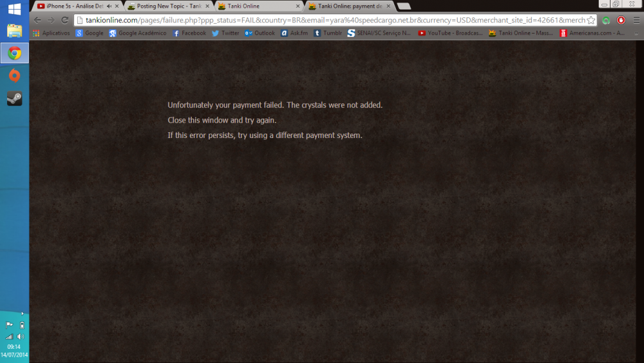Open the Chrome hamburger menu
This screenshot has height=363, width=644.
pyautogui.click(x=636, y=20)
